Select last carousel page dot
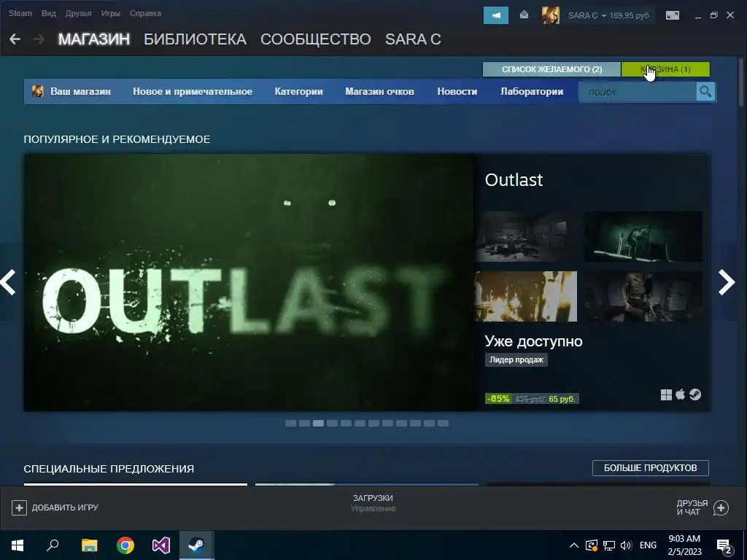747x560 pixels. [443, 424]
